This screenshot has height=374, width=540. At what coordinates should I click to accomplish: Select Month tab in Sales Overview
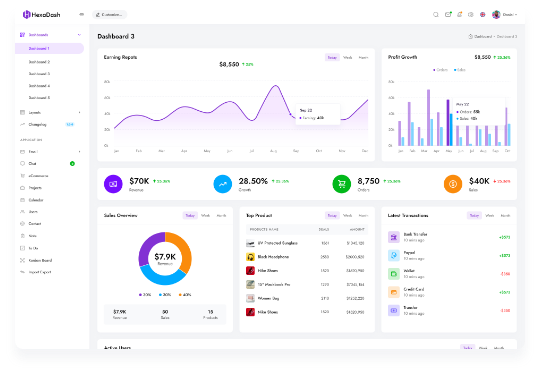coord(221,216)
